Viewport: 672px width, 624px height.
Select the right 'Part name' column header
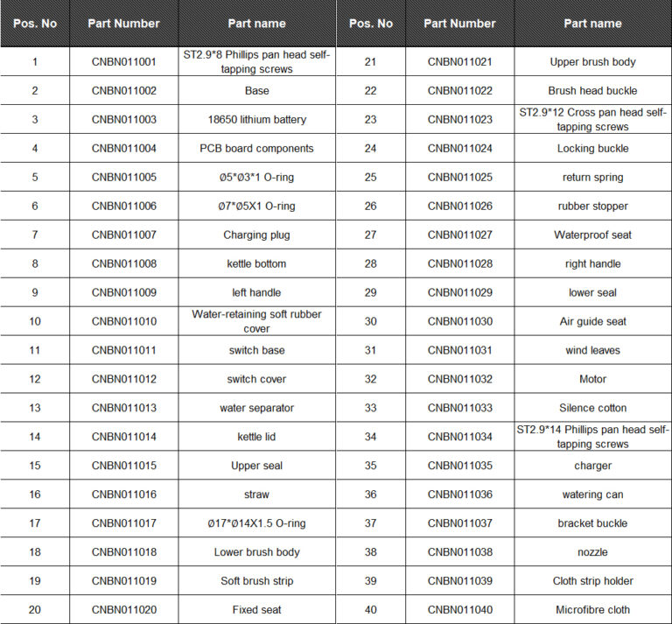(x=592, y=24)
